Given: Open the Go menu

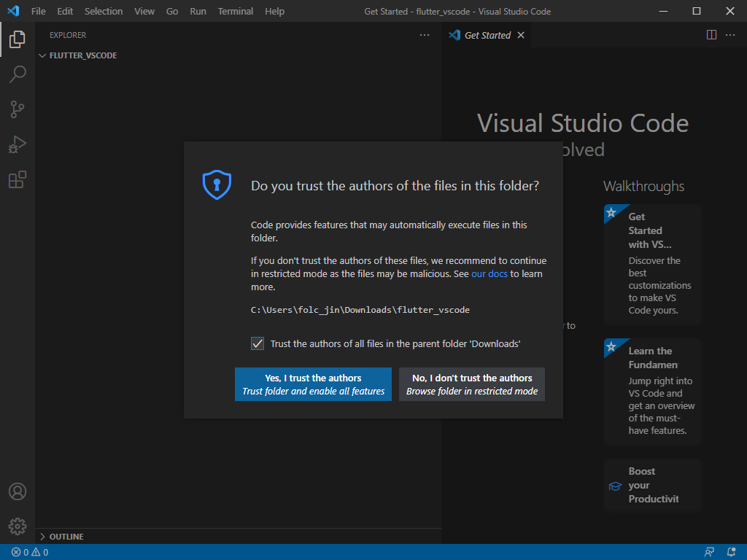Looking at the screenshot, I should pos(172,11).
